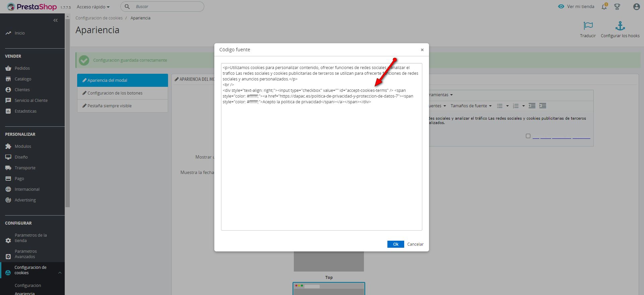
Task: Open the numbered list style arrow
Action: point(523,106)
